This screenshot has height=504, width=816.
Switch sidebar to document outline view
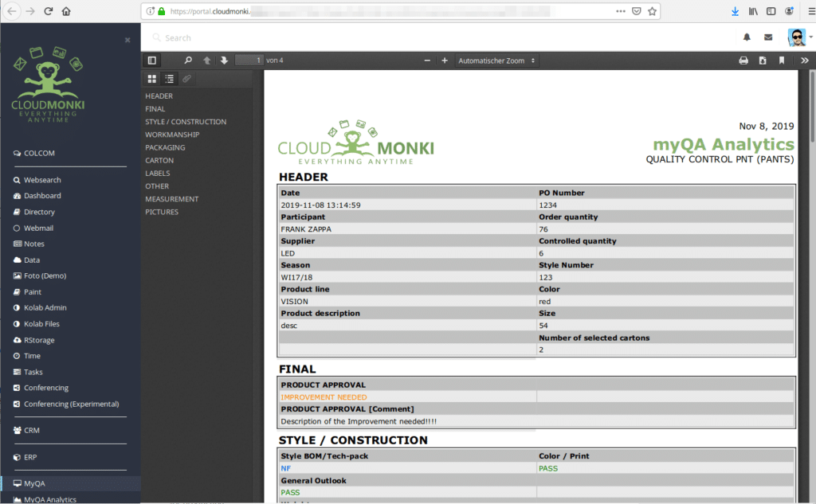(x=169, y=78)
